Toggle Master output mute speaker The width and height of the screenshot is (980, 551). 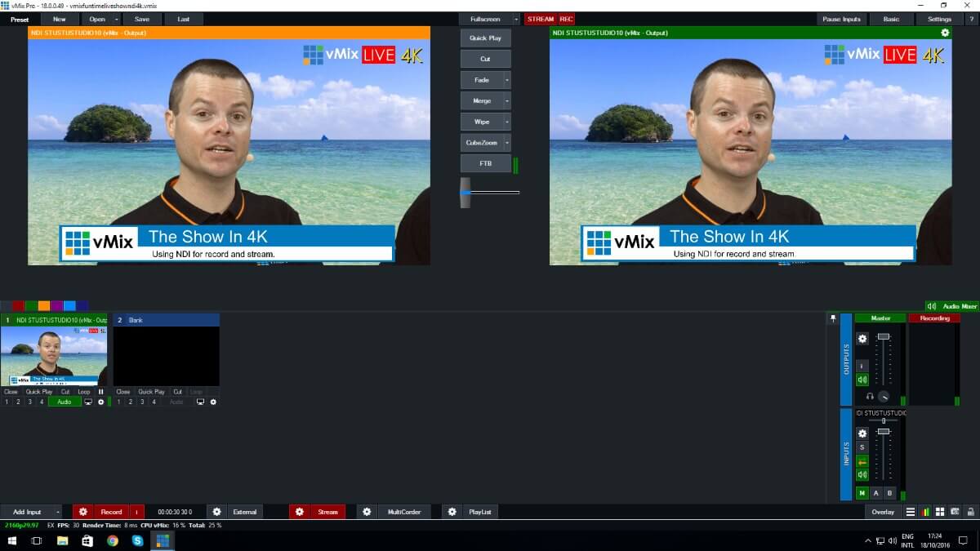[x=862, y=380]
